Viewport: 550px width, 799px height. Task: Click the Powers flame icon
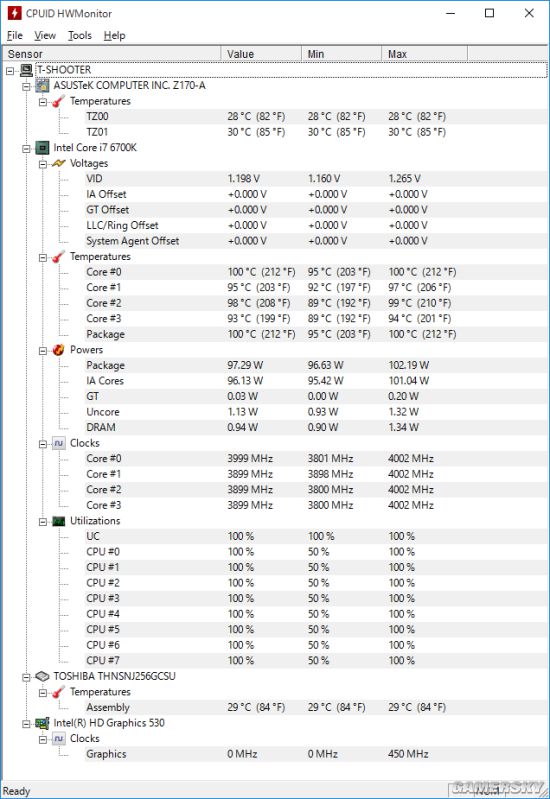[x=59, y=350]
